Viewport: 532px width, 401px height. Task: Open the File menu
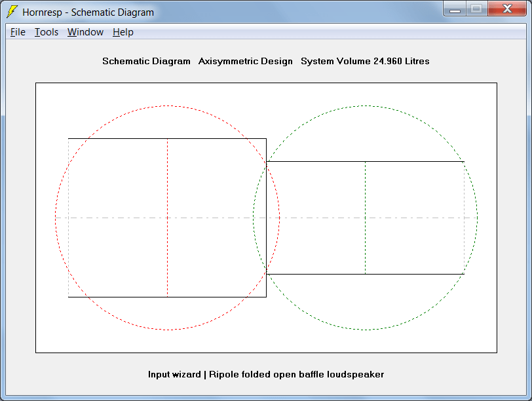18,32
